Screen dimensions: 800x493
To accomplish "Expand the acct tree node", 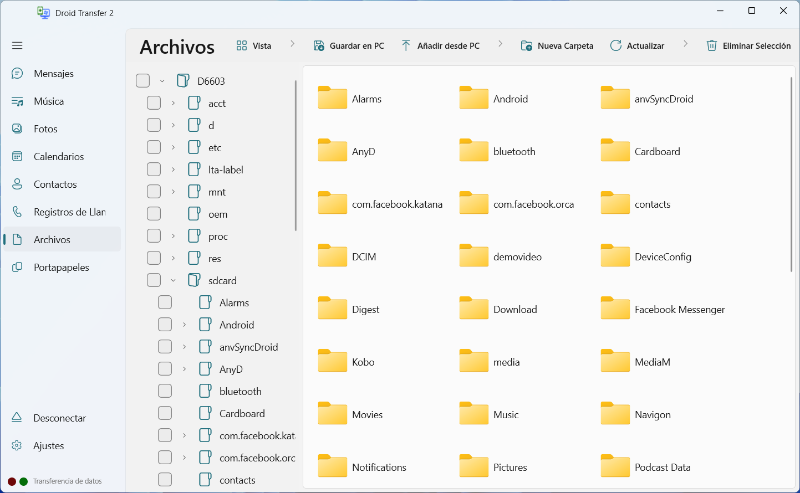I will tap(173, 103).
